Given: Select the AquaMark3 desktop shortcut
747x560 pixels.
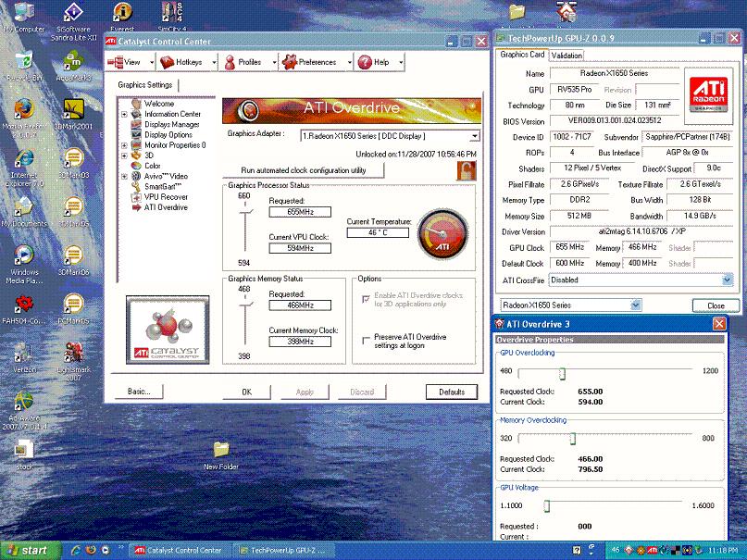Looking at the screenshot, I should 73,67.
